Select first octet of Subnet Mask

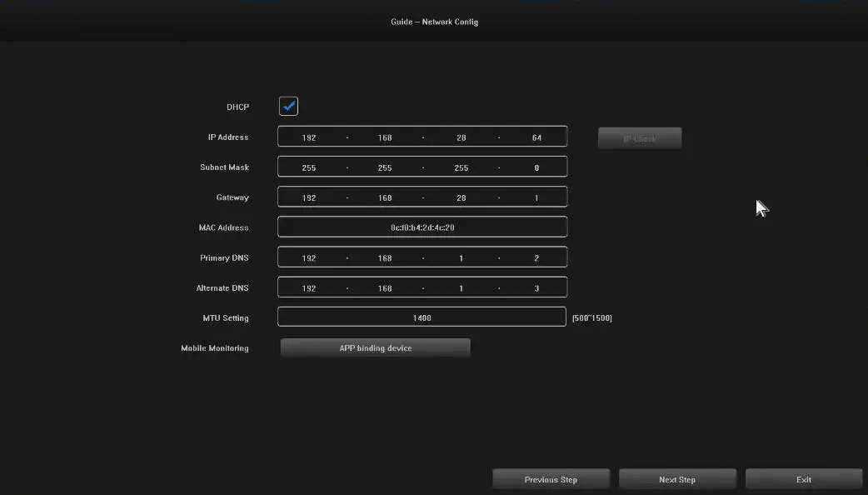point(309,167)
